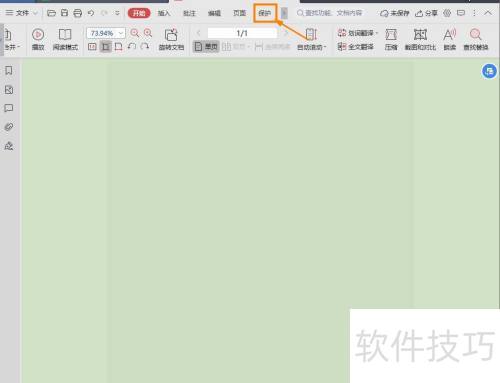Image resolution: width=500 pixels, height=383 pixels.
Task: Click the print icon
Action: 78,13
